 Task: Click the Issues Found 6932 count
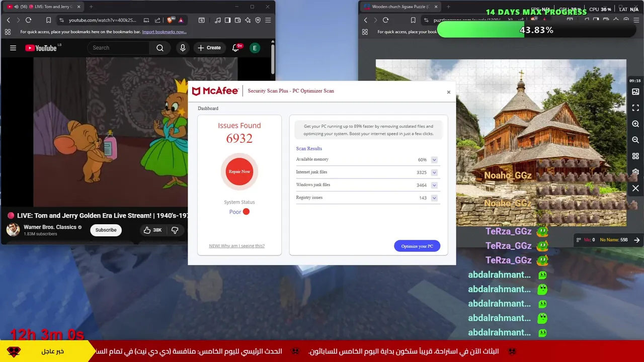coord(239,138)
